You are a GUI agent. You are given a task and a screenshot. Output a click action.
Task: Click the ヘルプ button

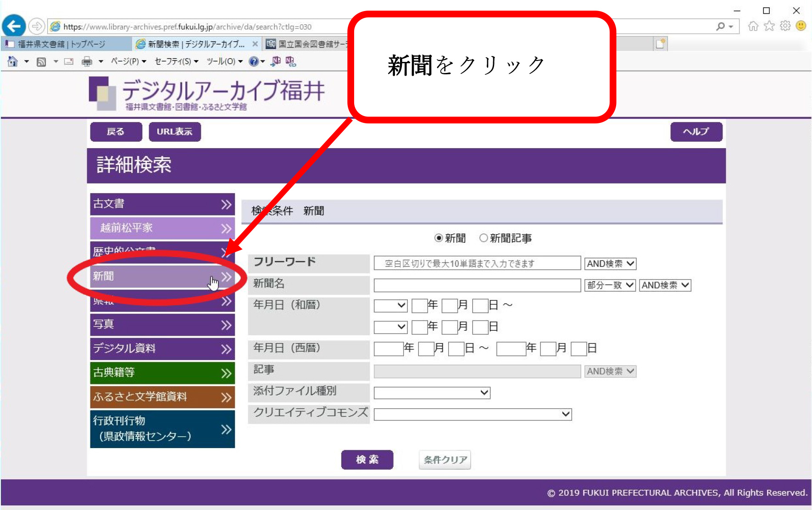[x=696, y=132]
